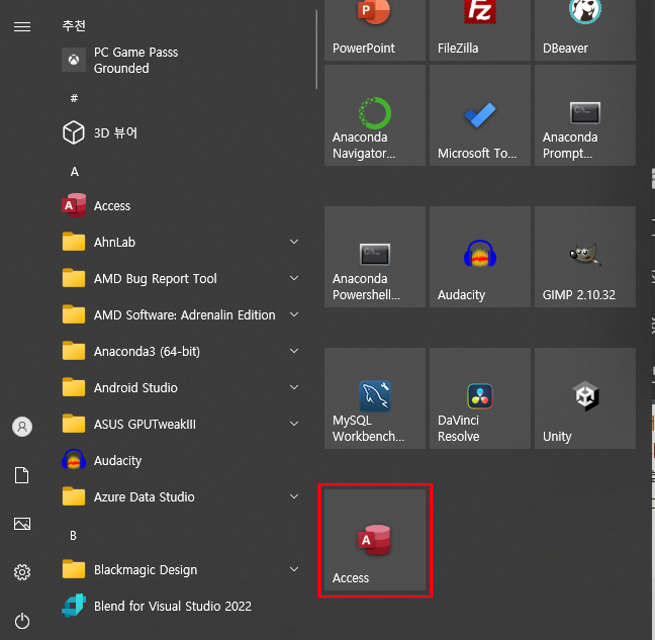The width and height of the screenshot is (655, 643).
Task: Open 3D 뷰어 from the app list
Action: [x=182, y=133]
